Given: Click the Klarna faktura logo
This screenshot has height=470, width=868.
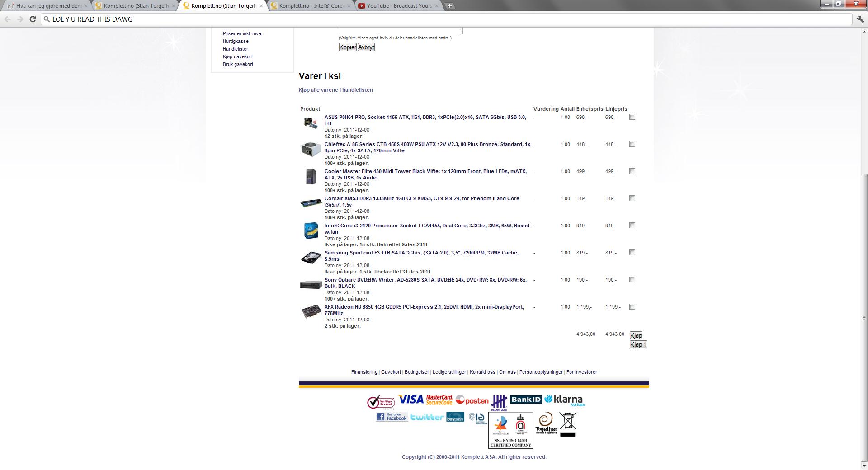Looking at the screenshot, I should pyautogui.click(x=564, y=400).
